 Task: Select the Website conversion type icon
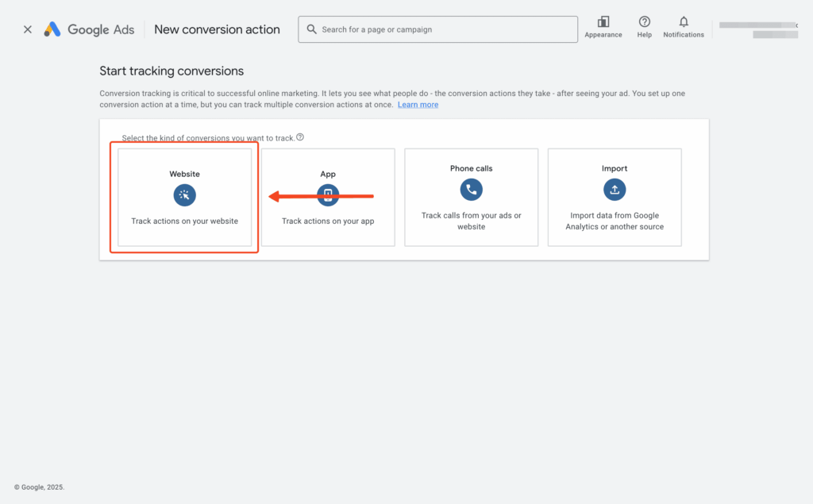pyautogui.click(x=184, y=194)
